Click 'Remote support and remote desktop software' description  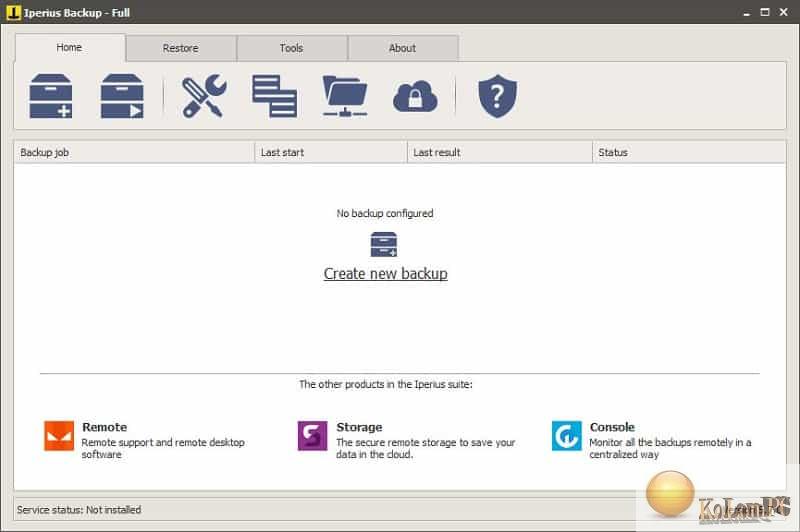[163, 448]
